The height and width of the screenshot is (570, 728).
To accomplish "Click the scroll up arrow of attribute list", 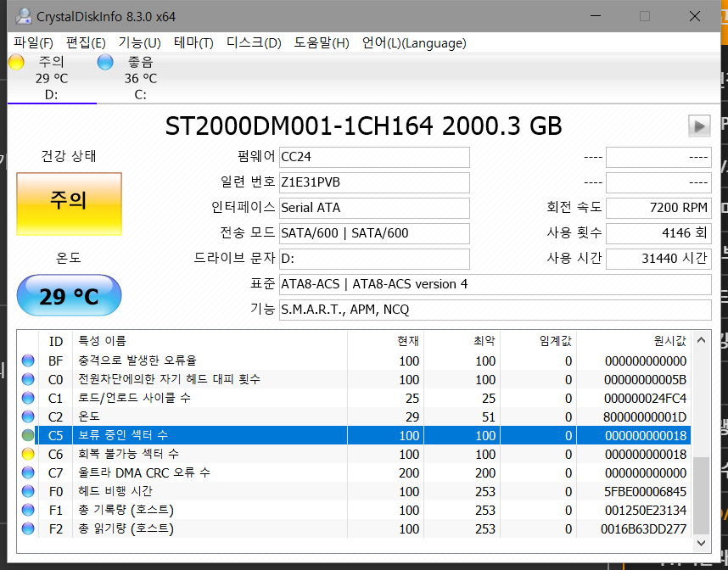I will pos(701,340).
